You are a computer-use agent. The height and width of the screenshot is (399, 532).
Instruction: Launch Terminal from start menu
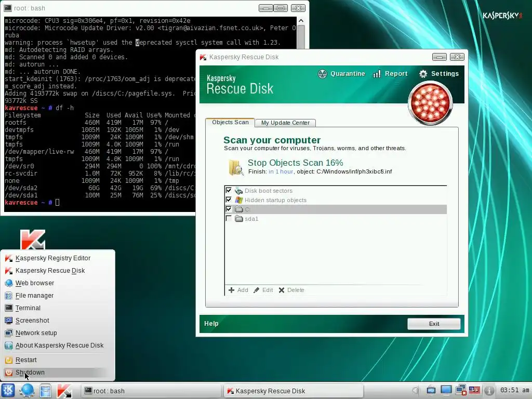click(x=28, y=308)
